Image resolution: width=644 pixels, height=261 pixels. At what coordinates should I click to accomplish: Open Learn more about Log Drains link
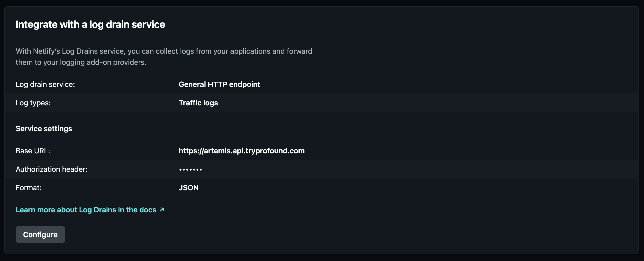86,210
